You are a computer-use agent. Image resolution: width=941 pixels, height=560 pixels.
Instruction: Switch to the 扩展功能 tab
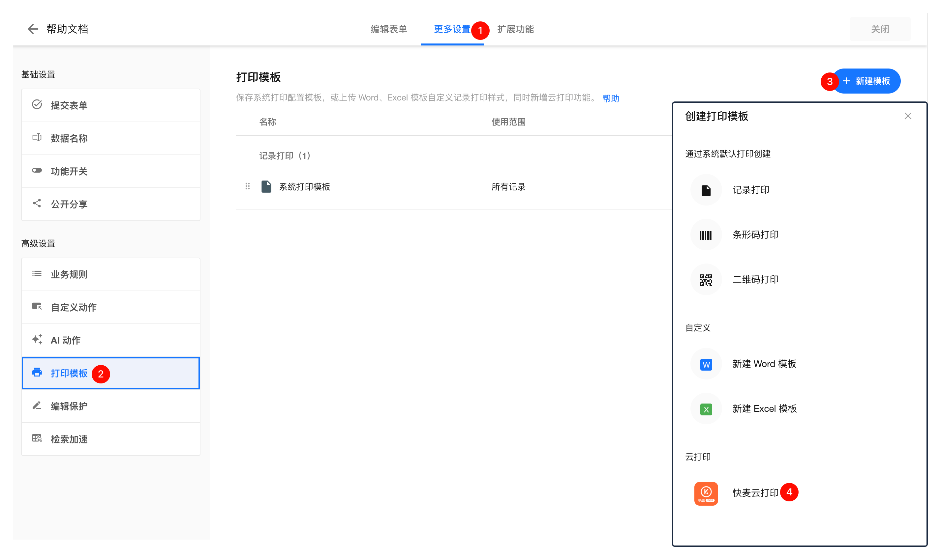(515, 29)
